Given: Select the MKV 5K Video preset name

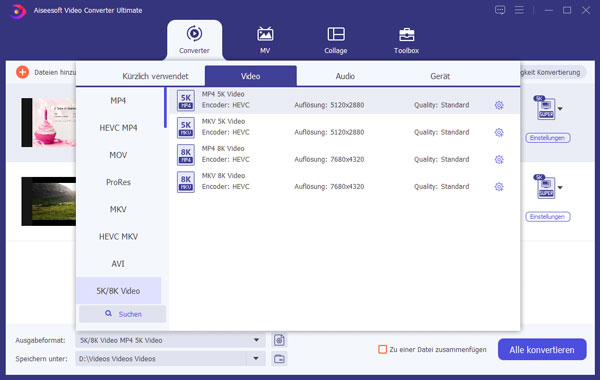Looking at the screenshot, I should pos(223,121).
